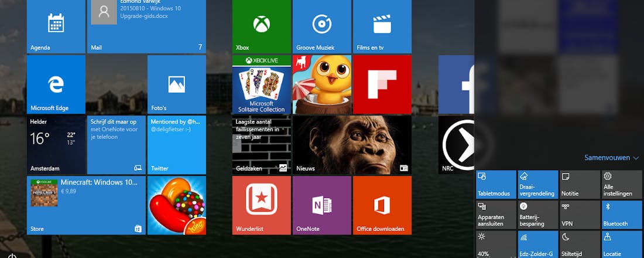Image resolution: width=644 pixels, height=258 pixels.
Task: Open the yellow chick game tile
Action: coord(322,84)
